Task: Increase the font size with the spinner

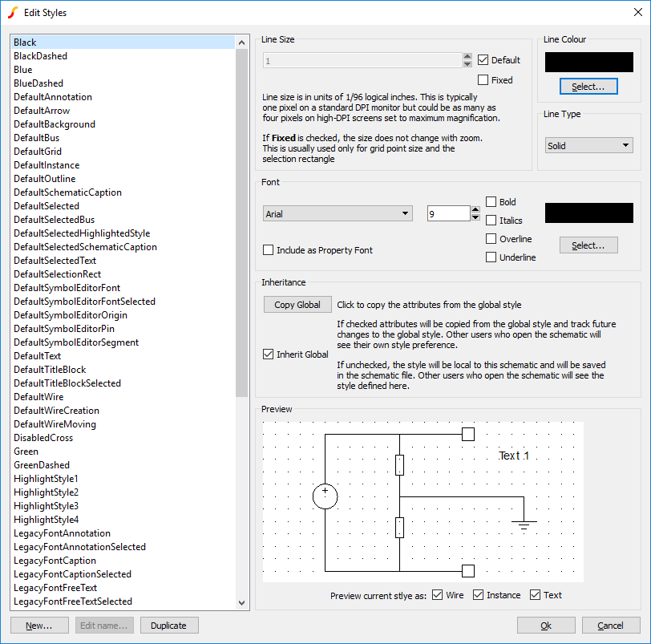Action: [x=476, y=209]
